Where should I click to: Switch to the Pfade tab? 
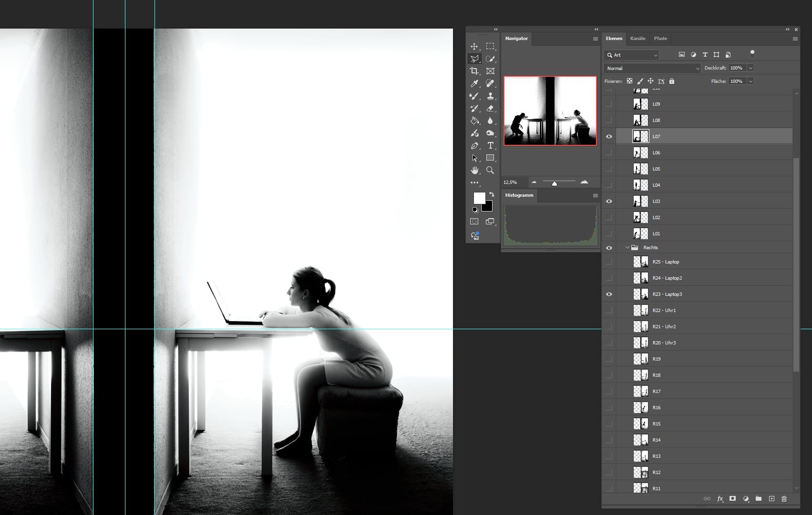(660, 39)
